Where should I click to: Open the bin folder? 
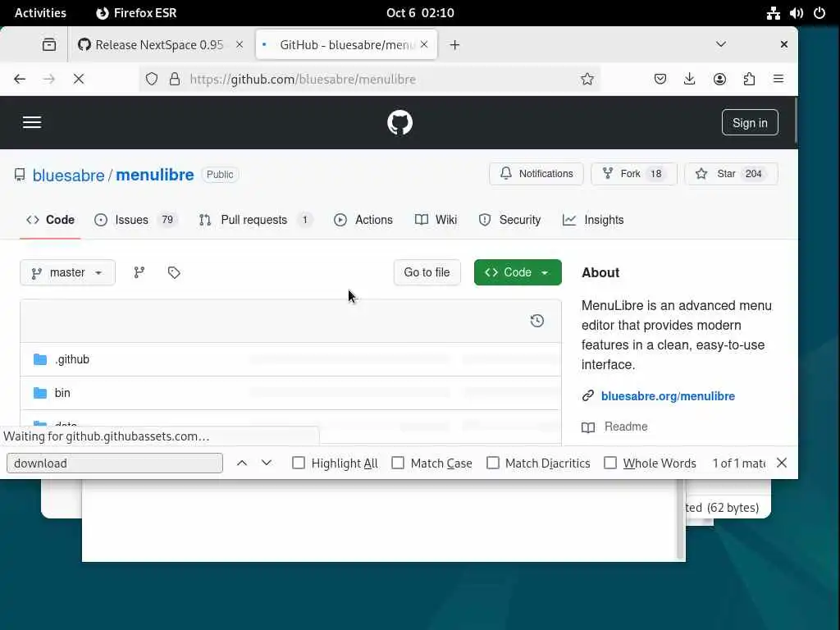pos(62,393)
